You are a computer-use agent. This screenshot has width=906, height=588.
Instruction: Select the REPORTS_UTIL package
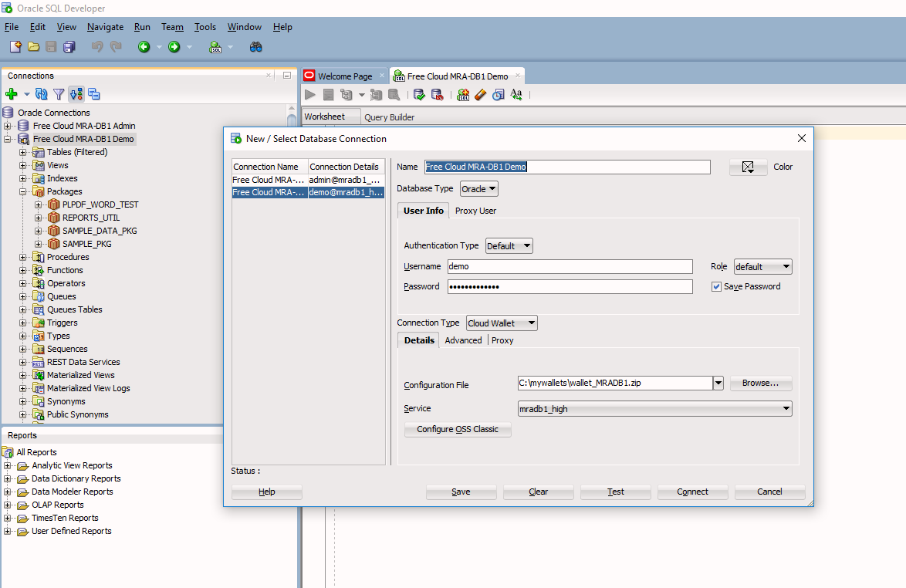pyautogui.click(x=91, y=218)
